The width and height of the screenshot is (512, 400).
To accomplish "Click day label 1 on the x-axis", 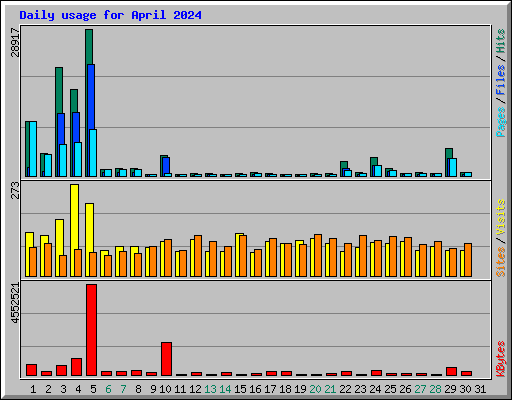I will tap(33, 389).
